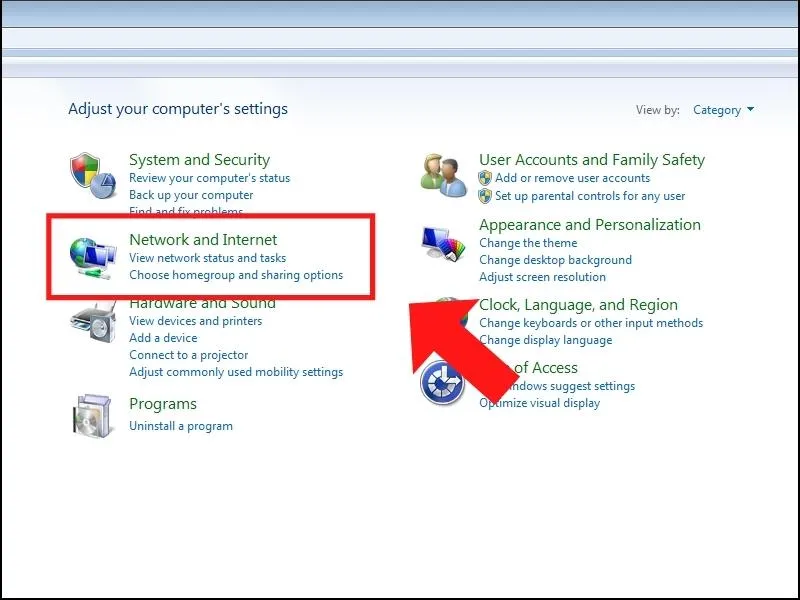Image resolution: width=800 pixels, height=600 pixels.
Task: Click the Ease of Access icon
Action: click(442, 383)
